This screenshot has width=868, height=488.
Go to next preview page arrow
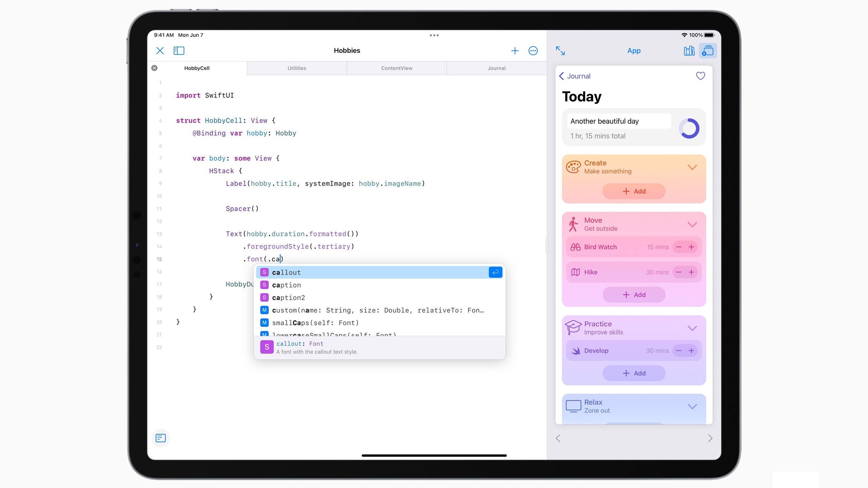pos(710,438)
